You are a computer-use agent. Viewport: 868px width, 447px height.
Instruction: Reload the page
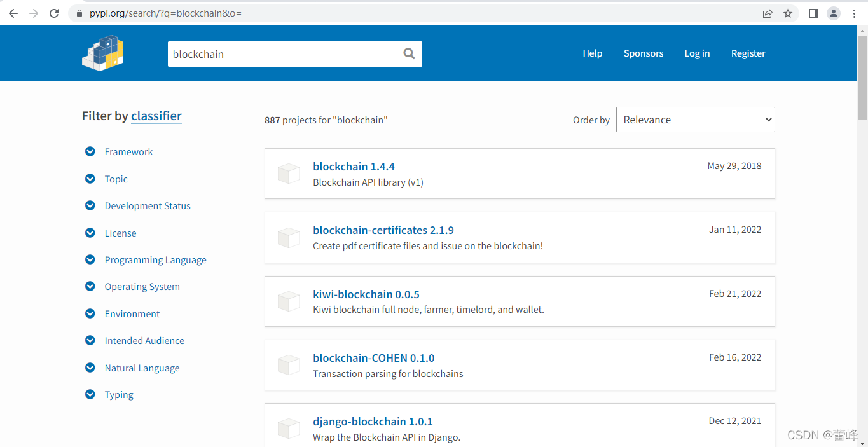click(x=54, y=13)
